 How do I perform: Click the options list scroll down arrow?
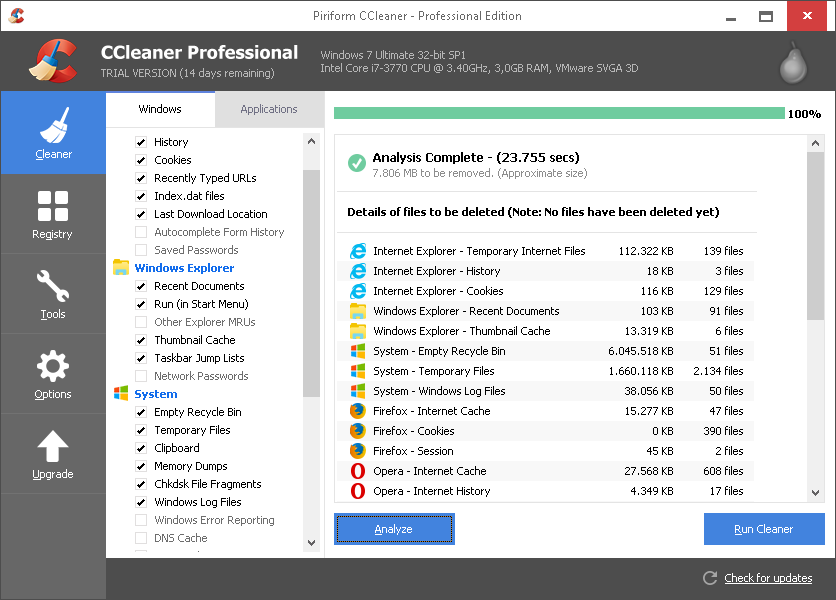pyautogui.click(x=311, y=543)
